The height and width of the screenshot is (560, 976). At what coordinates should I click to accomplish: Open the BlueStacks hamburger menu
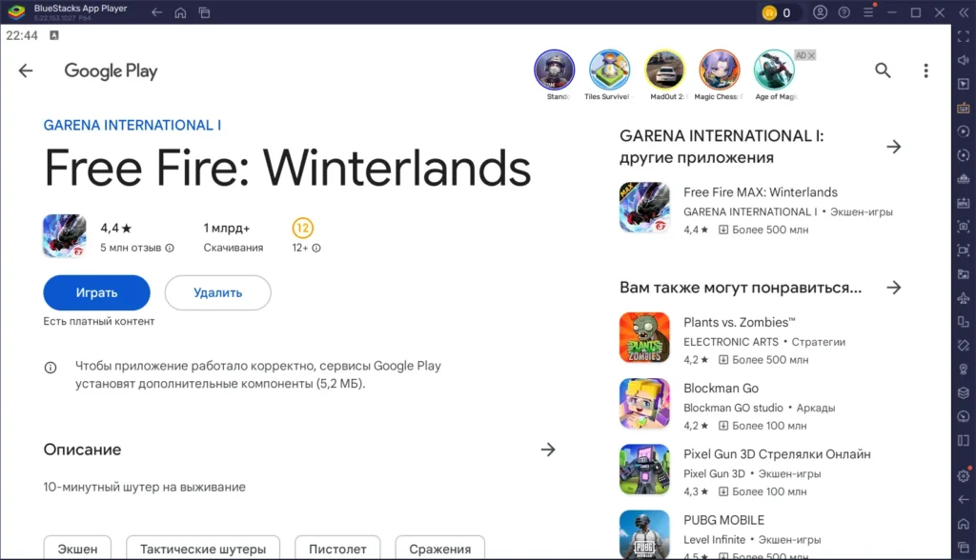coord(868,12)
